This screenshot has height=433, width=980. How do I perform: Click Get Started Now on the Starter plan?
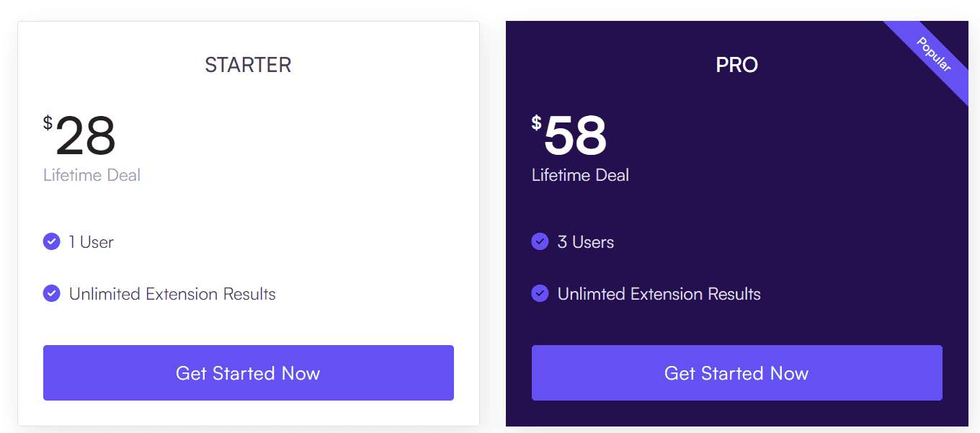pyautogui.click(x=248, y=373)
